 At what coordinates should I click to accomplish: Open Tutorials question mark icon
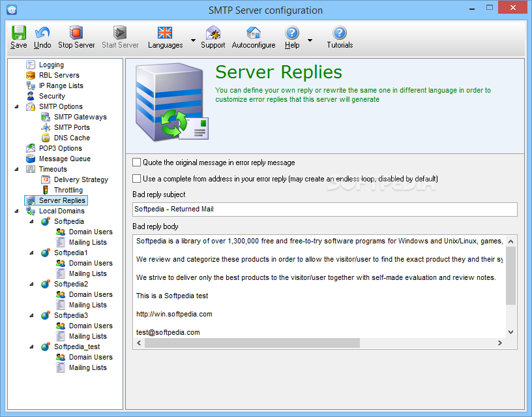tap(340, 33)
